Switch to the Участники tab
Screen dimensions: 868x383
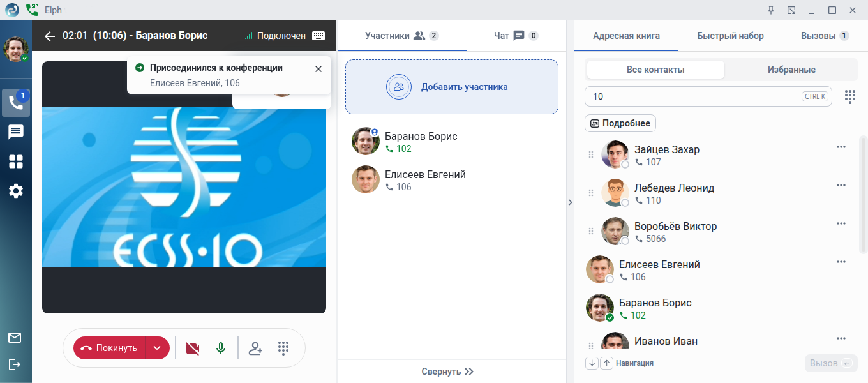point(401,36)
